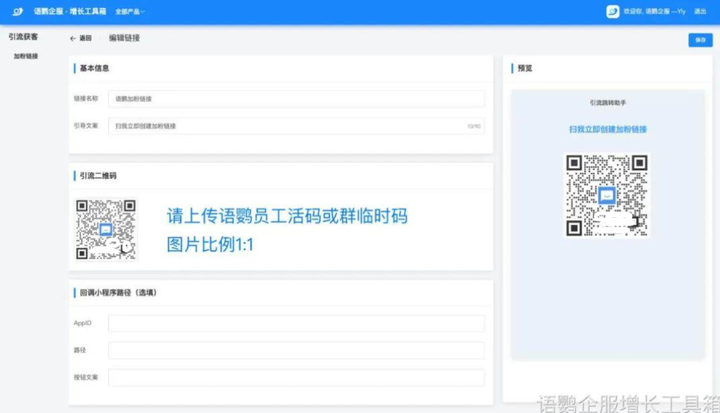Select 引流获客 in the sidebar

point(23,37)
